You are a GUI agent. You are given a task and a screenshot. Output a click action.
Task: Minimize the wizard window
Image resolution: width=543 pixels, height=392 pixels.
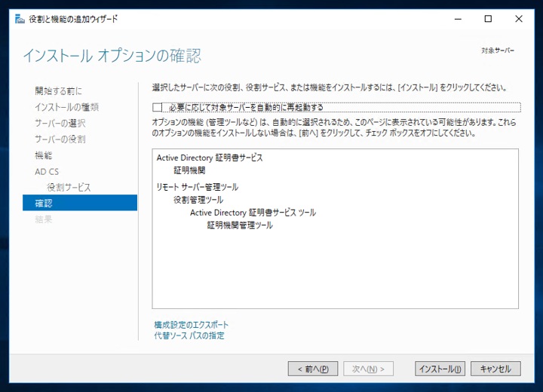tap(458, 19)
